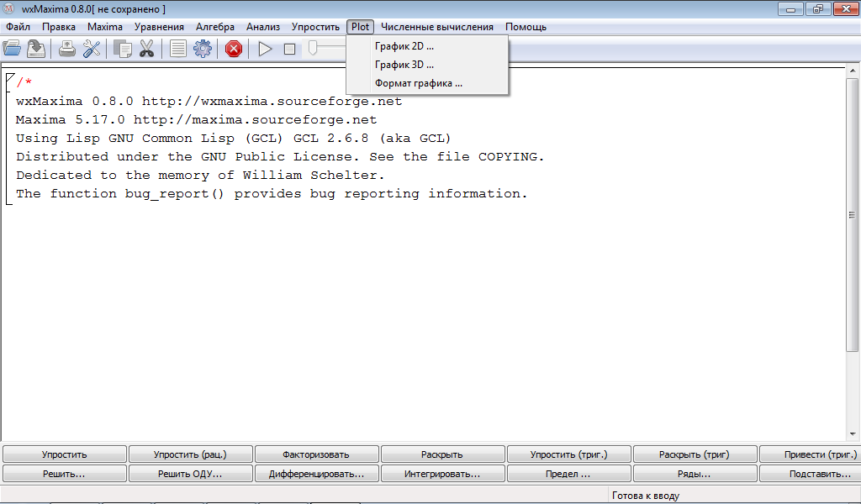Click the Раскрыть (триг) button
Viewport: 861px width, 504px height.
tap(695, 454)
